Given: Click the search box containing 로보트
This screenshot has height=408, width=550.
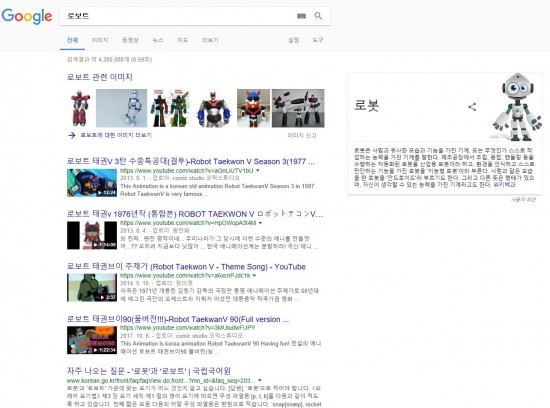Looking at the screenshot, I should pyautogui.click(x=195, y=16).
